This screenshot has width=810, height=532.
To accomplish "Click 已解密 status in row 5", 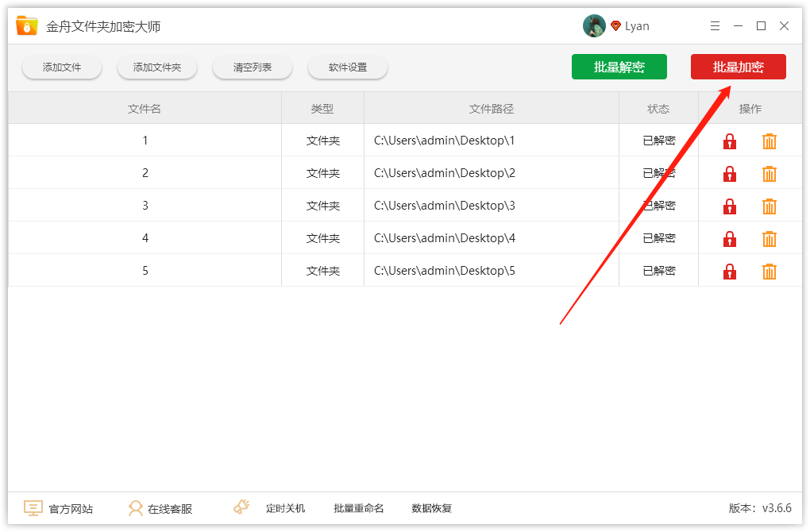I will [659, 271].
